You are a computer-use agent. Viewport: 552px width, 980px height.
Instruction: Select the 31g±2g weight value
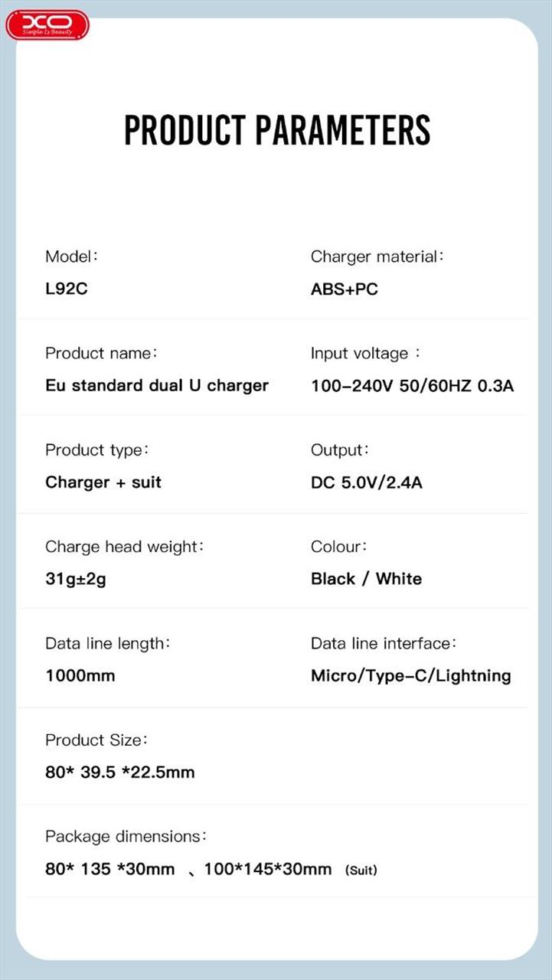click(76, 579)
